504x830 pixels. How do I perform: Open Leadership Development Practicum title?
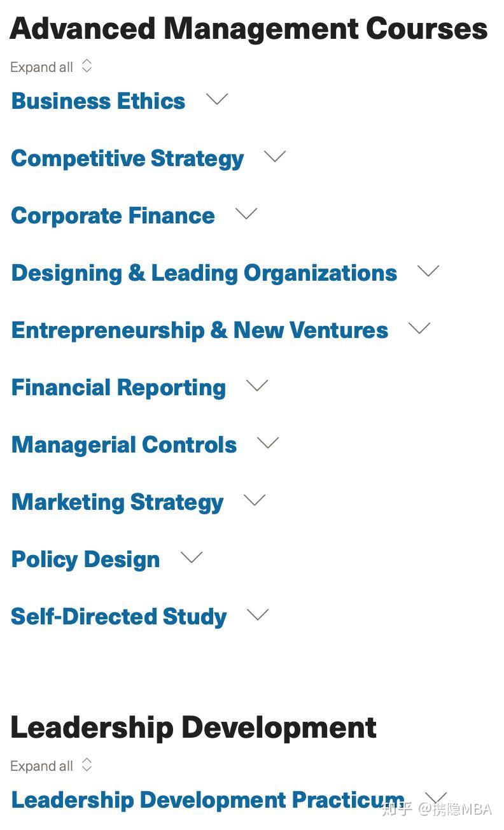207,800
